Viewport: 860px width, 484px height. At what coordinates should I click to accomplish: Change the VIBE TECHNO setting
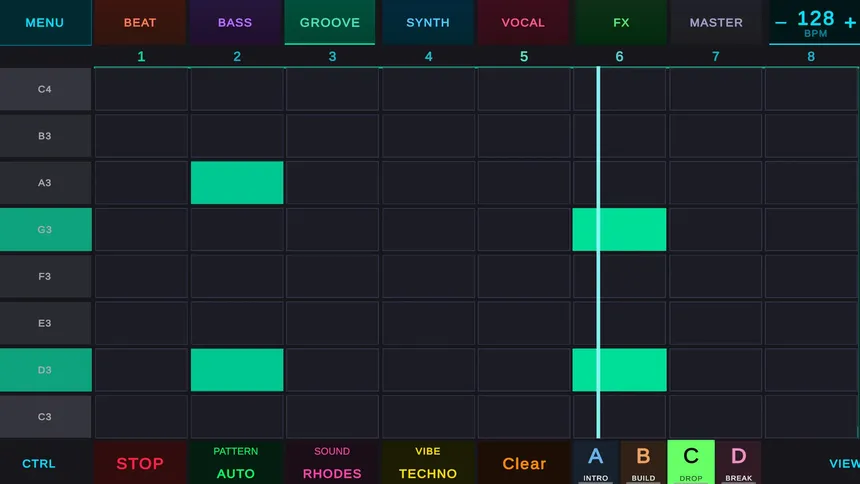click(x=428, y=462)
